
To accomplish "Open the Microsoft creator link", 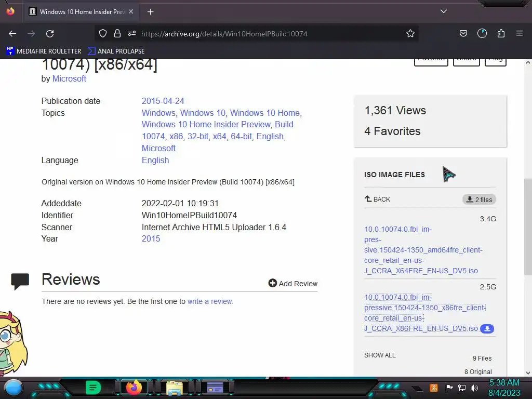I will pyautogui.click(x=69, y=79).
